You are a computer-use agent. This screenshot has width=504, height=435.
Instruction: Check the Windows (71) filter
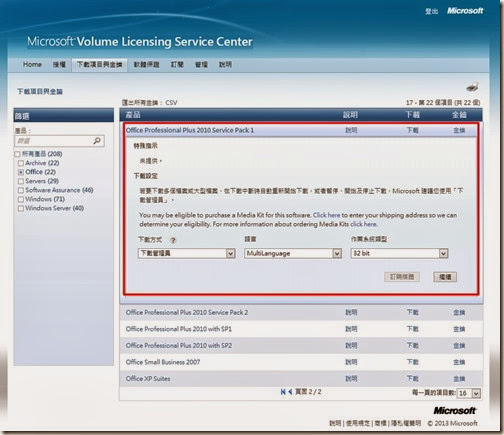coord(21,199)
